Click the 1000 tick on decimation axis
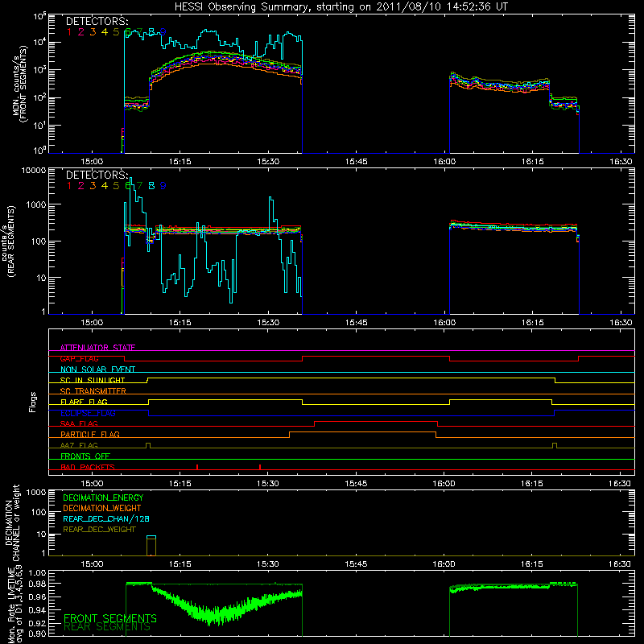Screen dimensions: 644x644 (35, 493)
